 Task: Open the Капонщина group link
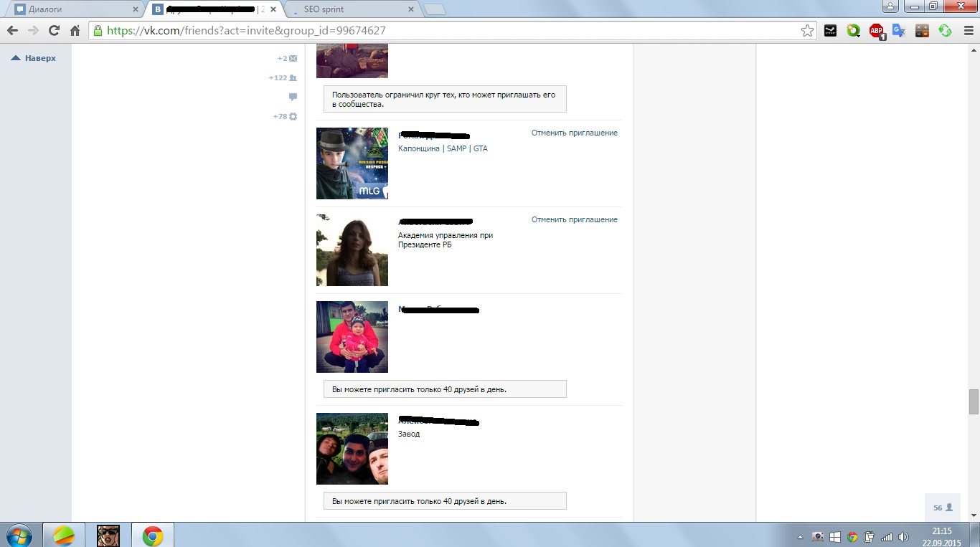[418, 148]
